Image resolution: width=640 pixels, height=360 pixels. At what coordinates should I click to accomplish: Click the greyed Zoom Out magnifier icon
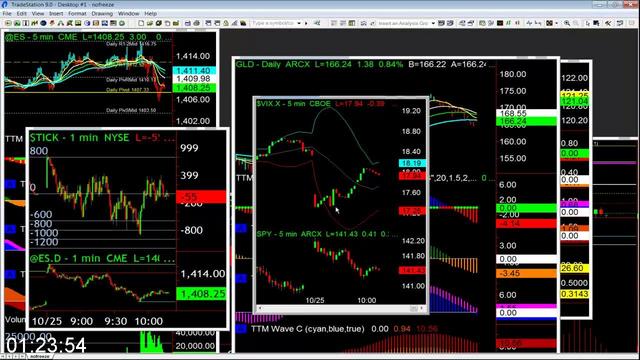[x=576, y=23]
